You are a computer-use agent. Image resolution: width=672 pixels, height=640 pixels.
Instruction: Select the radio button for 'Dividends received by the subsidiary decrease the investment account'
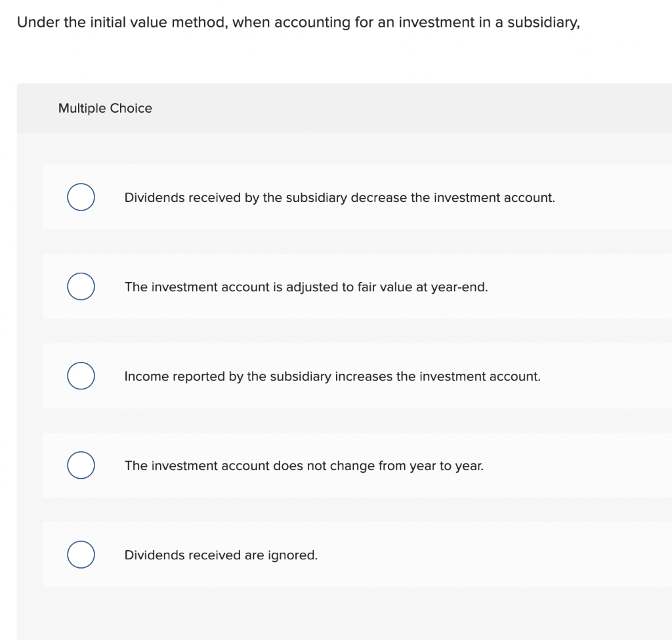point(81,197)
